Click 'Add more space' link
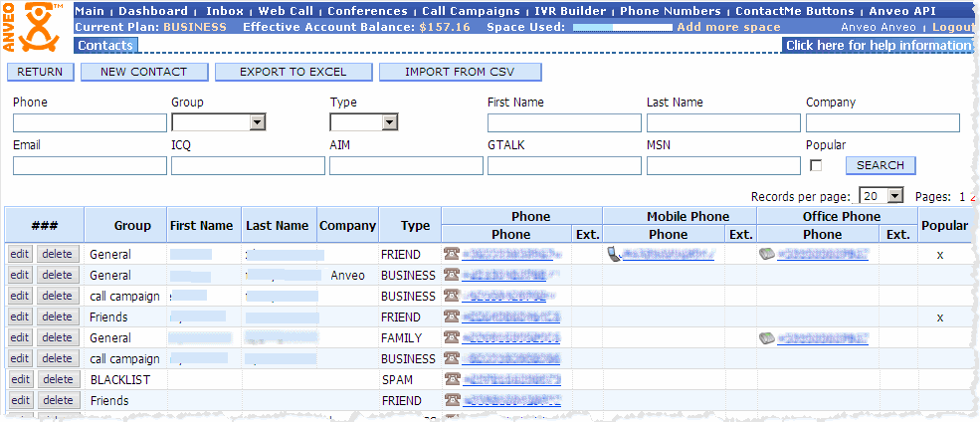The height and width of the screenshot is (422, 980). click(728, 27)
